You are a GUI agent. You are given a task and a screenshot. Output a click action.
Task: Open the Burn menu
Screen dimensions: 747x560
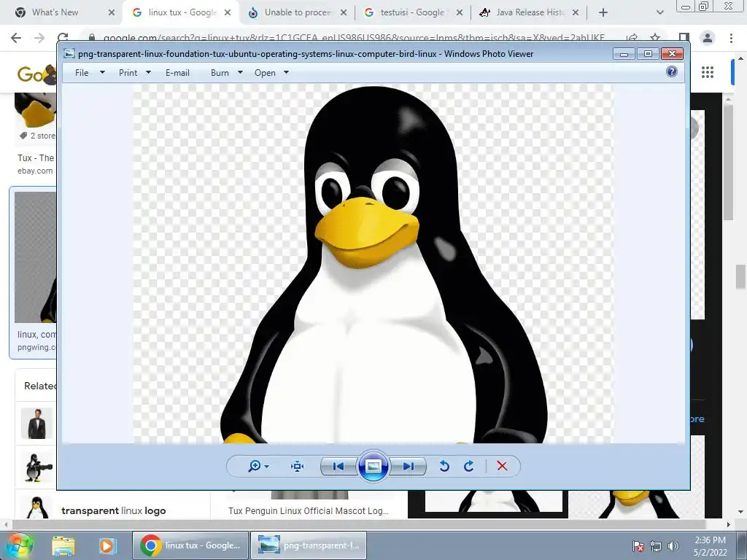(220, 73)
